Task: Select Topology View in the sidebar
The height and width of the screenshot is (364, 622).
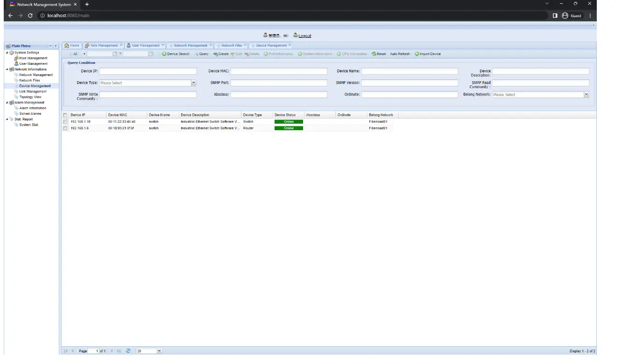Action: click(x=31, y=97)
